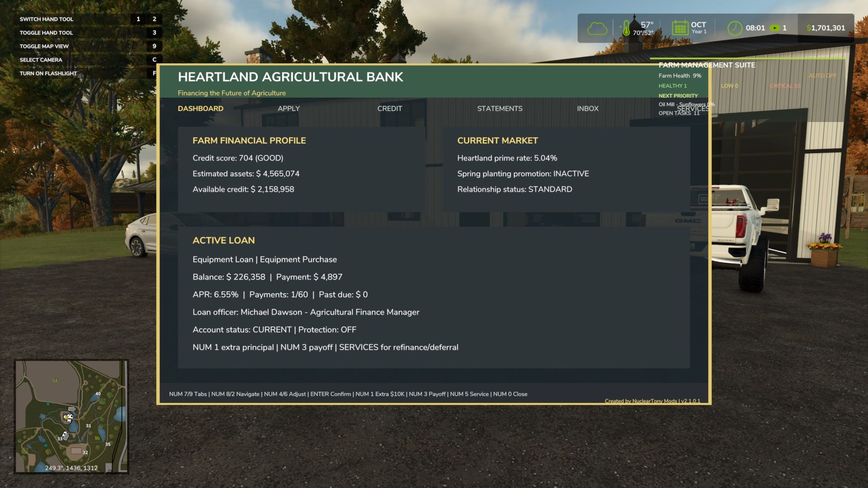Click the Current Market heading
Viewport: 868px width, 488px height.
(497, 141)
